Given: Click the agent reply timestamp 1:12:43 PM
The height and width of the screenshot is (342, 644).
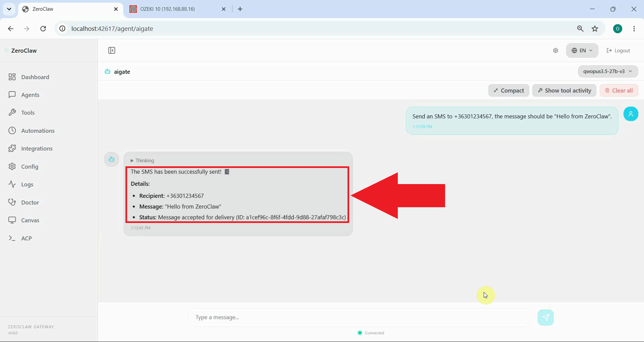Looking at the screenshot, I should 141,228.
